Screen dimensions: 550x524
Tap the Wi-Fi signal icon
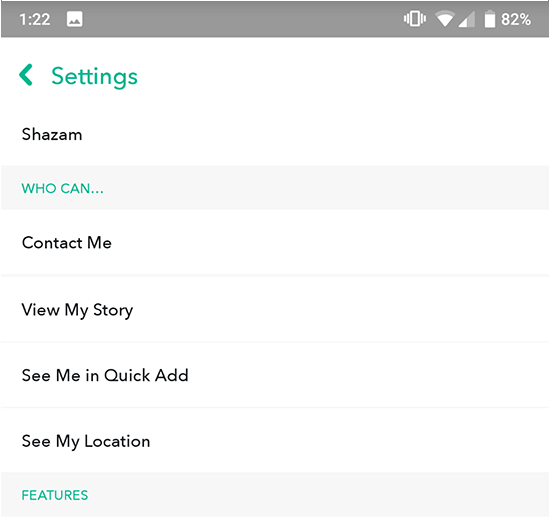445,19
